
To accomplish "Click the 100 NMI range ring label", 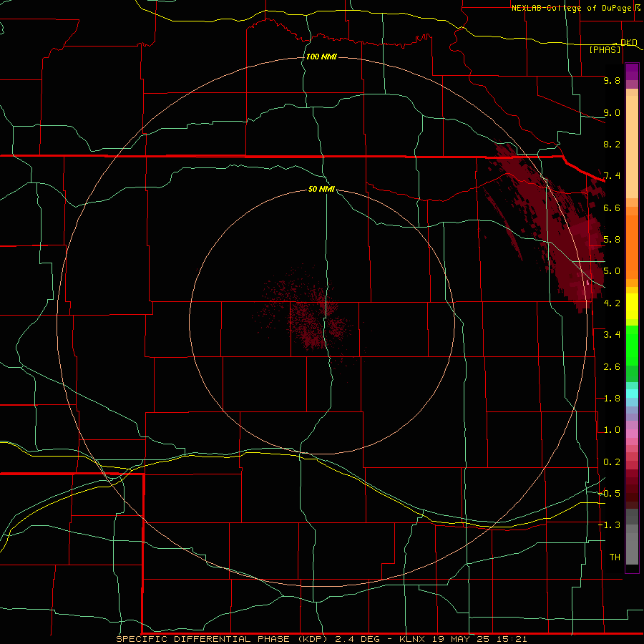I will [321, 57].
